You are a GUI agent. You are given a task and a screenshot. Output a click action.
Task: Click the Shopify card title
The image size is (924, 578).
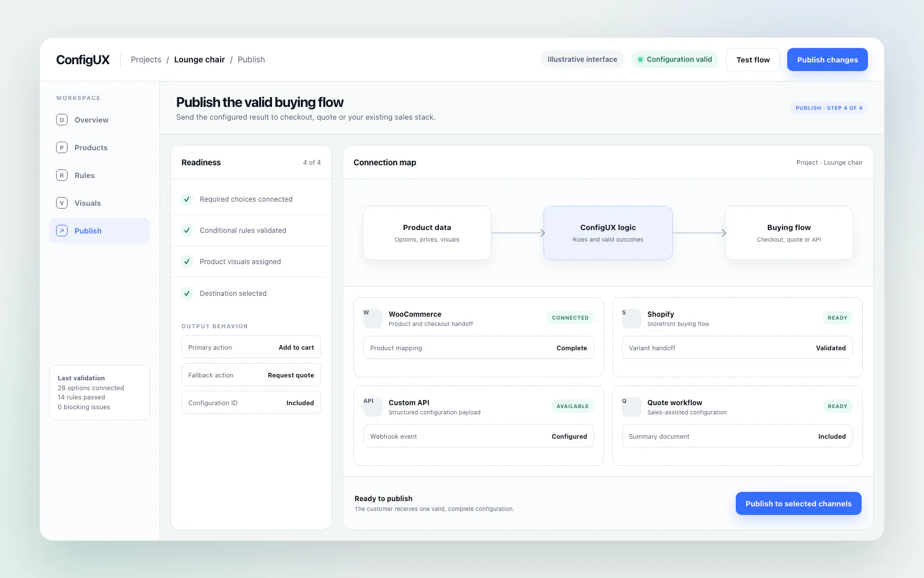click(661, 314)
